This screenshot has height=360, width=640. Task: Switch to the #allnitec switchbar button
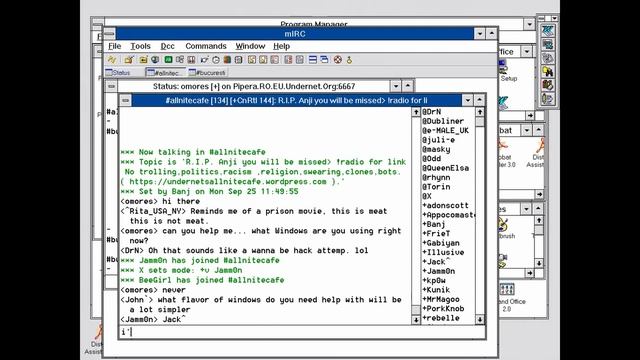coord(166,73)
